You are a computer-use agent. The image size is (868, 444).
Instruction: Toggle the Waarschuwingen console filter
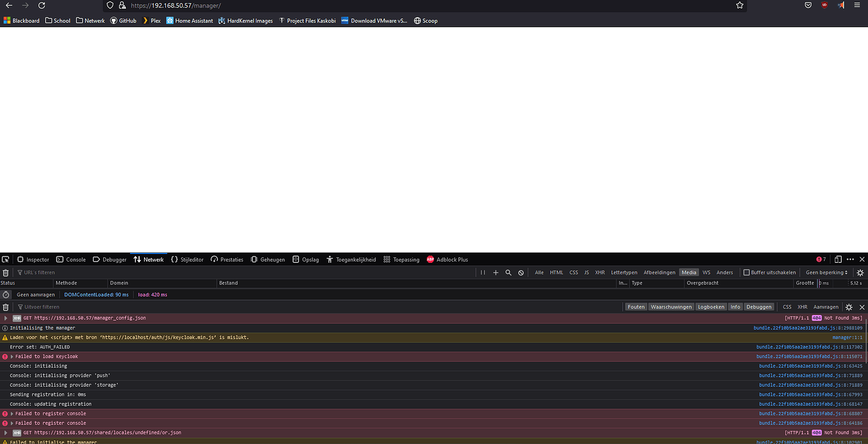click(671, 306)
